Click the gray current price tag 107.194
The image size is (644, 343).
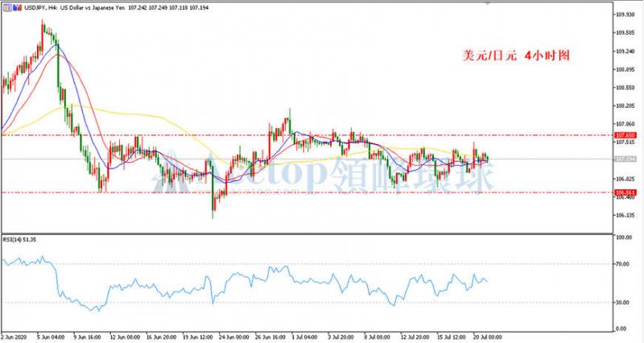click(x=625, y=159)
